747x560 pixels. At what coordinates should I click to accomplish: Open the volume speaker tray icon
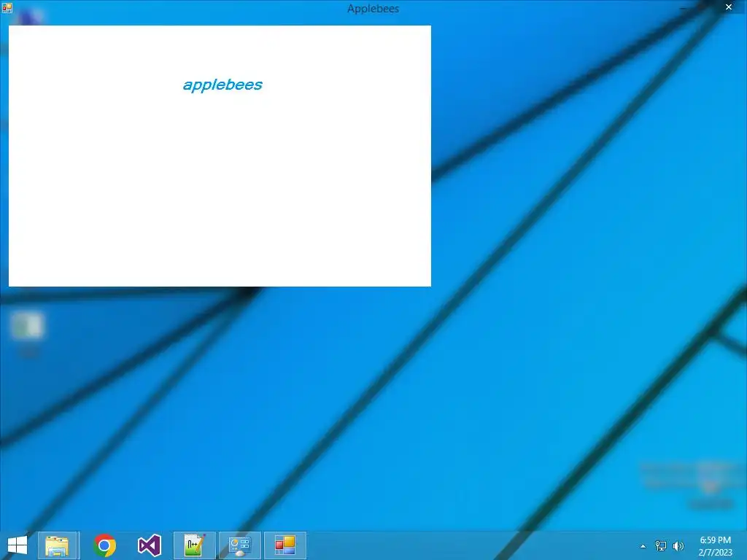[x=678, y=545]
